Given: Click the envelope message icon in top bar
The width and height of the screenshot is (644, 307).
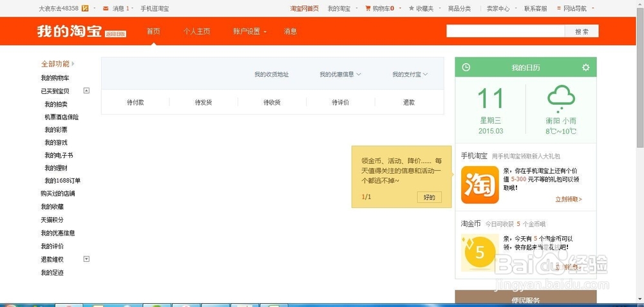Looking at the screenshot, I should (106, 8).
